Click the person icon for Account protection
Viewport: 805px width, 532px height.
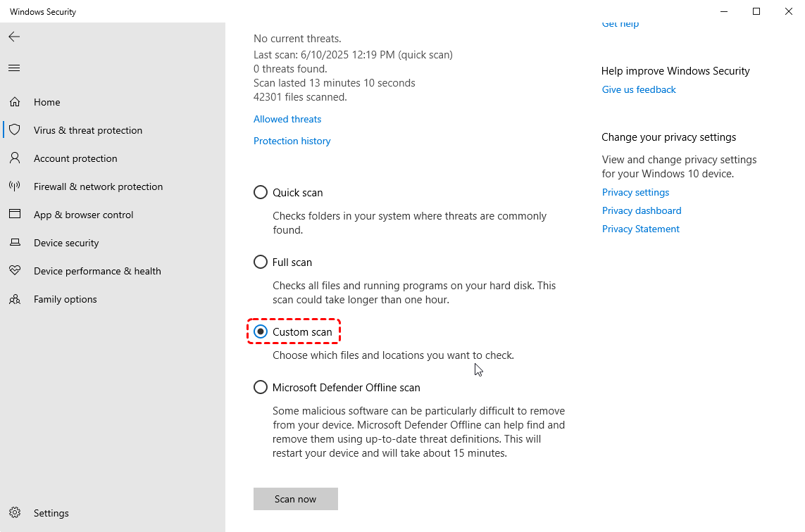tap(15, 158)
